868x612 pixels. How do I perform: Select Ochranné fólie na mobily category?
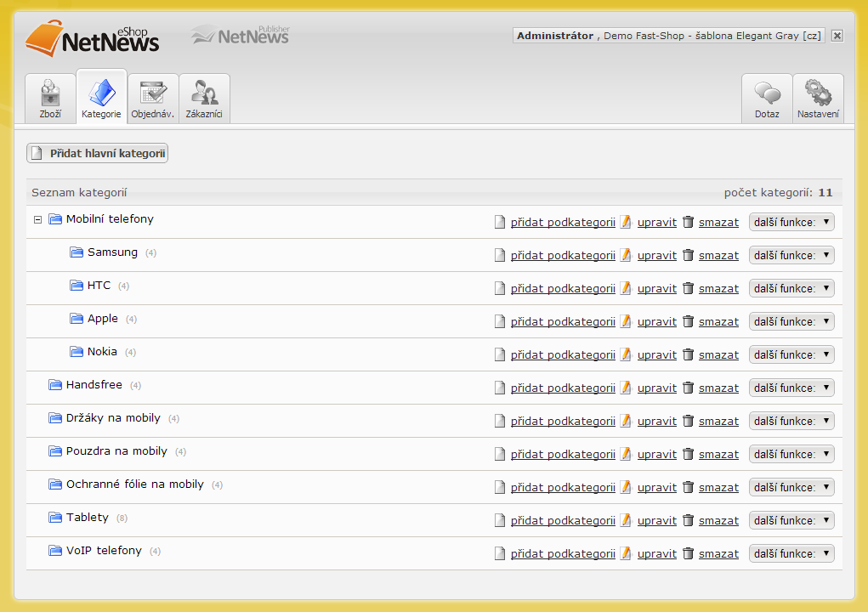click(135, 484)
